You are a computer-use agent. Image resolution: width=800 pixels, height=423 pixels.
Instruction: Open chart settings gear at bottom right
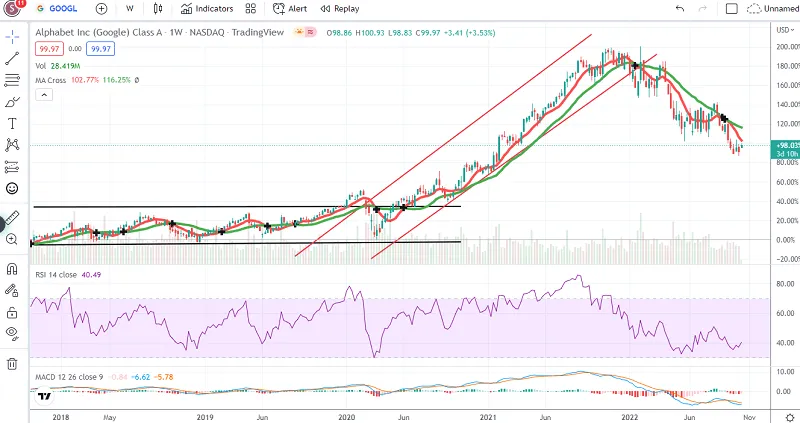click(x=790, y=417)
